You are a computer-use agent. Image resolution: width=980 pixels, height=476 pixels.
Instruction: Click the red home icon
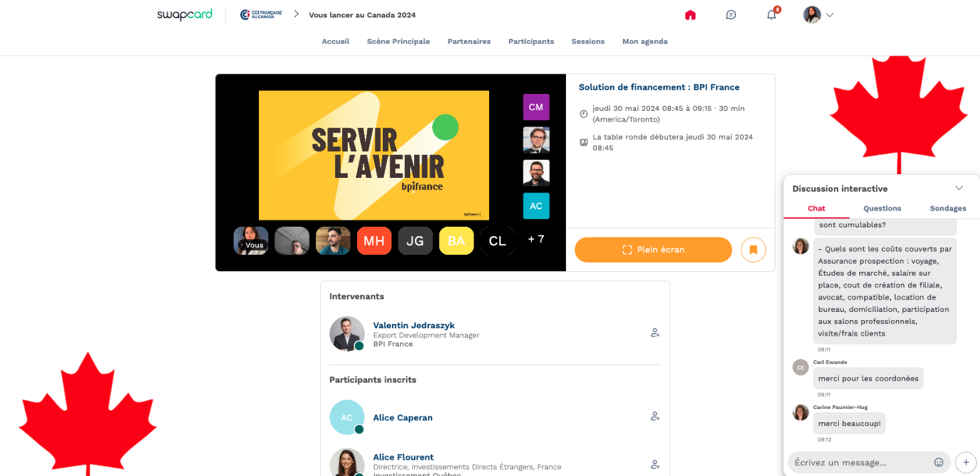point(690,15)
